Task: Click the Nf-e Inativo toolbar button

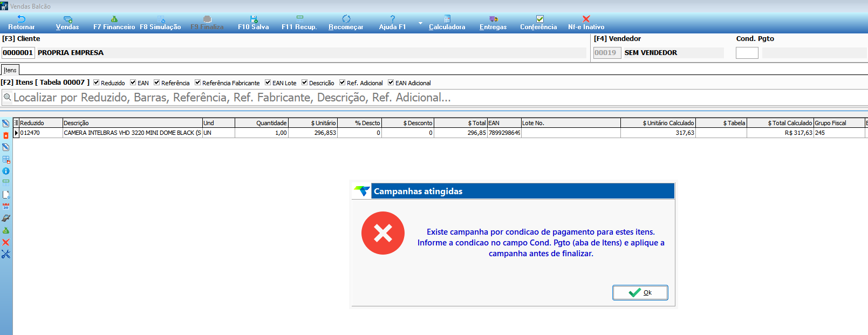Action: tap(586, 23)
